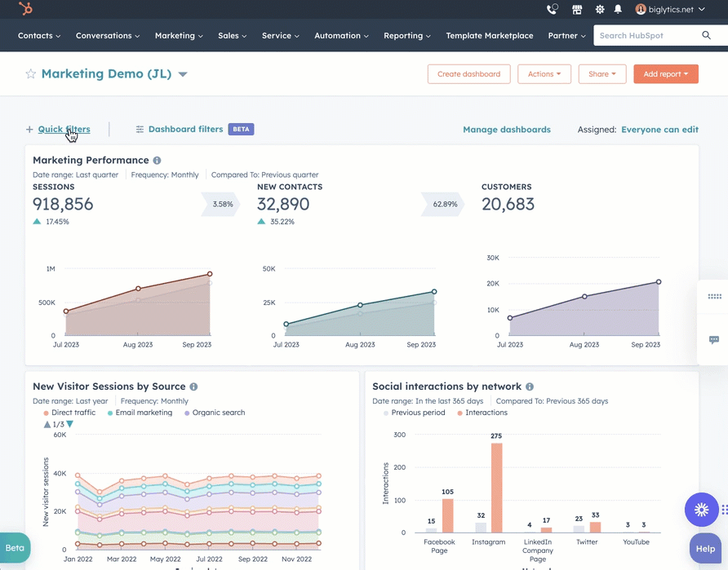Open the notifications bell

pyautogui.click(x=619, y=9)
